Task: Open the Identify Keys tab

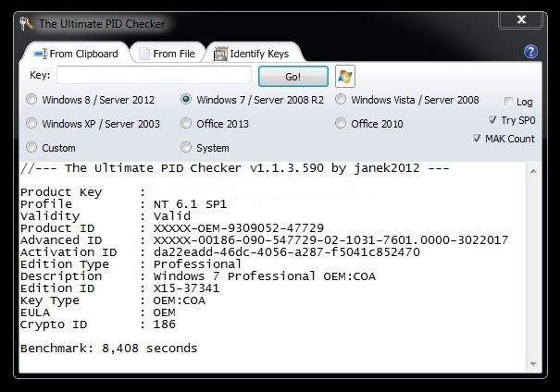Action: tap(252, 54)
